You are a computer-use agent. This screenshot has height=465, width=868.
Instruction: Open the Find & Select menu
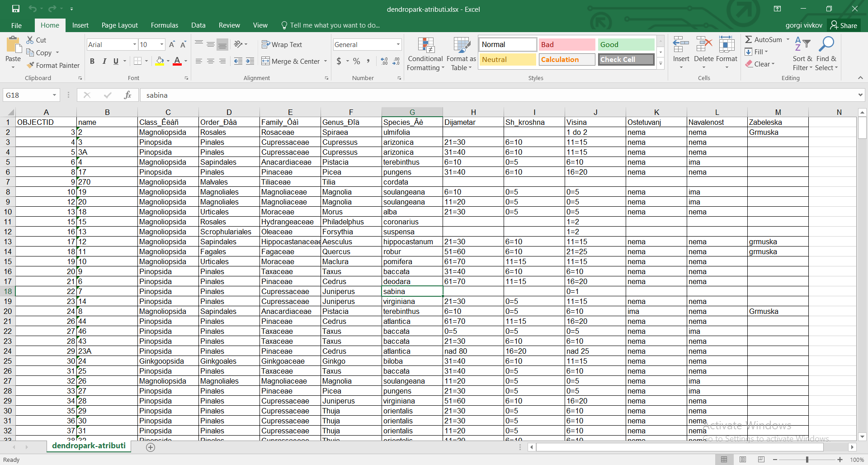point(826,54)
